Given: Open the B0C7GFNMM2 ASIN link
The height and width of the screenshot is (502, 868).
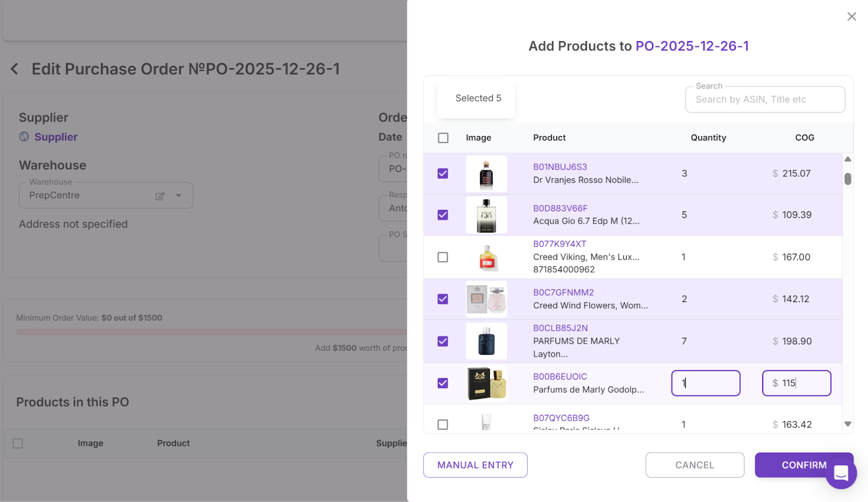Looking at the screenshot, I should click(x=563, y=292).
